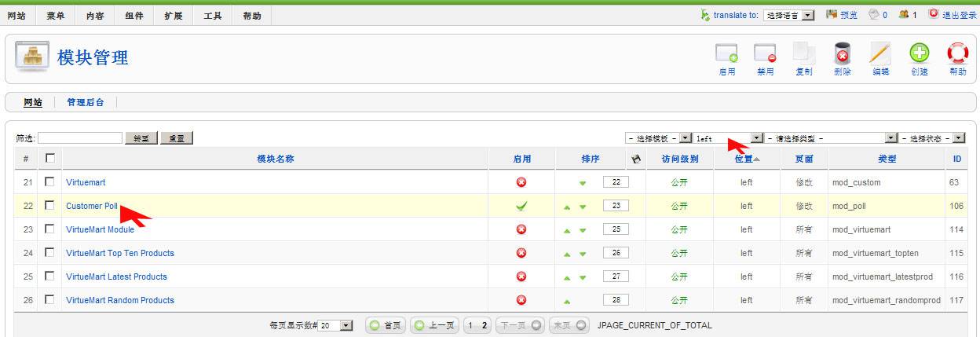Click the red 退出登录 logout icon
This screenshot has width=980, height=337.
click(x=934, y=13)
